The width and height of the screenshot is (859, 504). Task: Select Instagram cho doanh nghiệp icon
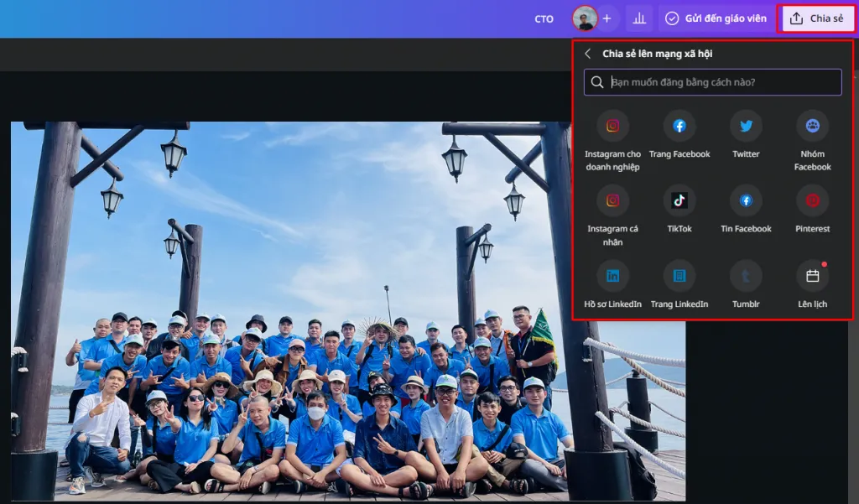612,126
